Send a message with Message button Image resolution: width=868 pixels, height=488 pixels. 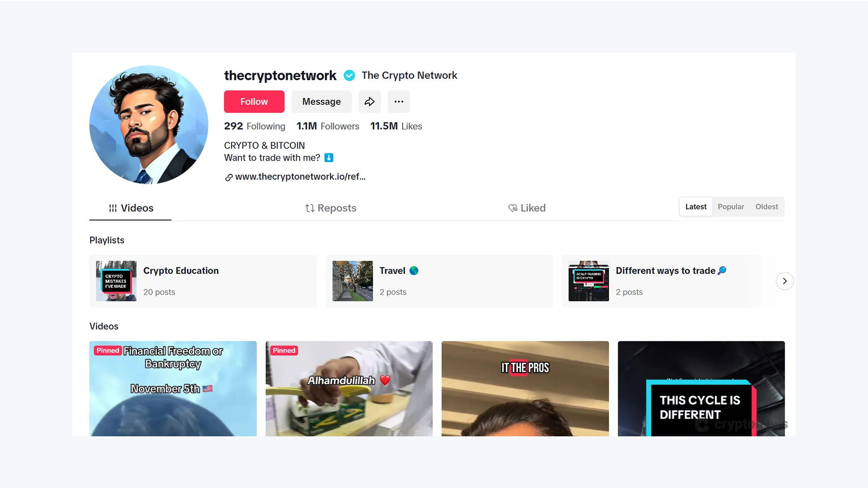click(322, 102)
